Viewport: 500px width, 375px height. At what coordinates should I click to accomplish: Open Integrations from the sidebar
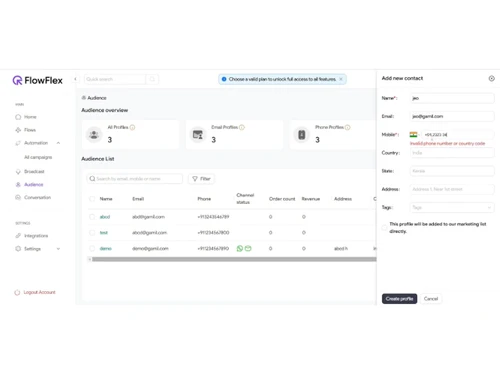[36, 236]
